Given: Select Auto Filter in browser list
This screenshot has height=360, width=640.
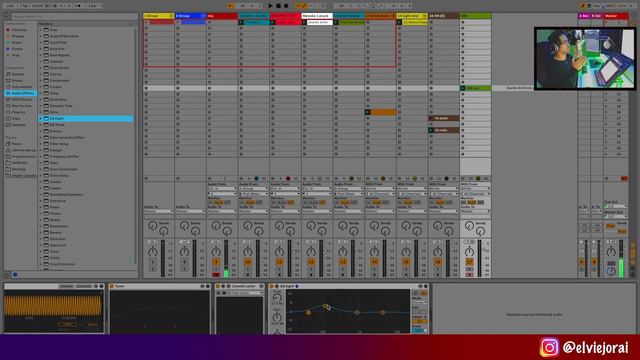Looking at the screenshot, I should pos(58,42).
